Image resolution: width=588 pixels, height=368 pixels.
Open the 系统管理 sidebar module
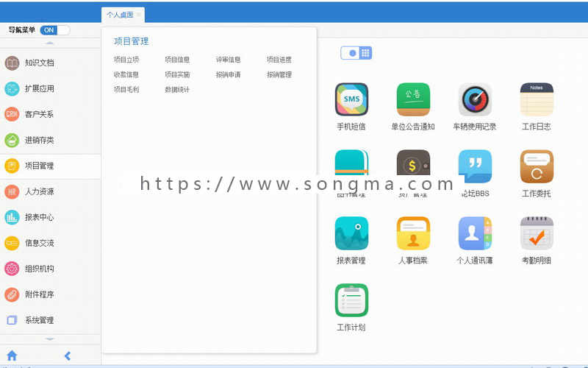[x=50, y=320]
